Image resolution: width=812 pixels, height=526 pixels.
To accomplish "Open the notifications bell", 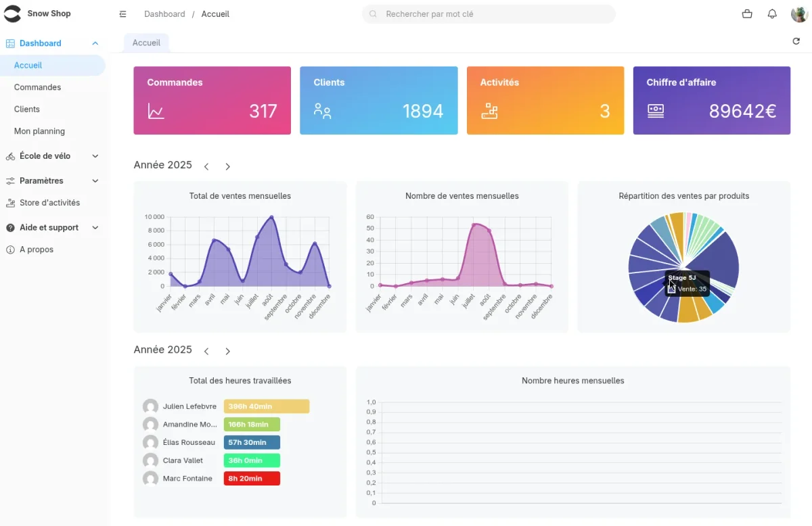I will (x=772, y=14).
